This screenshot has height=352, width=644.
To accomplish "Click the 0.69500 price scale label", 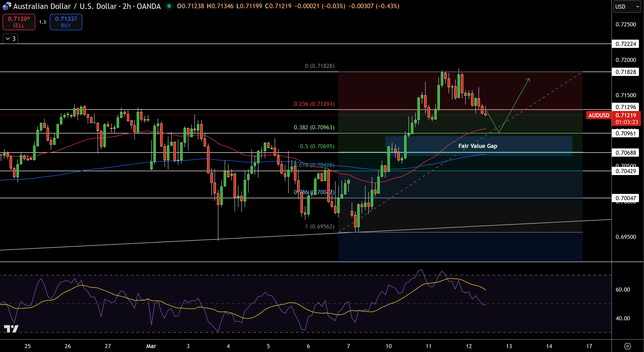I will coord(625,237).
